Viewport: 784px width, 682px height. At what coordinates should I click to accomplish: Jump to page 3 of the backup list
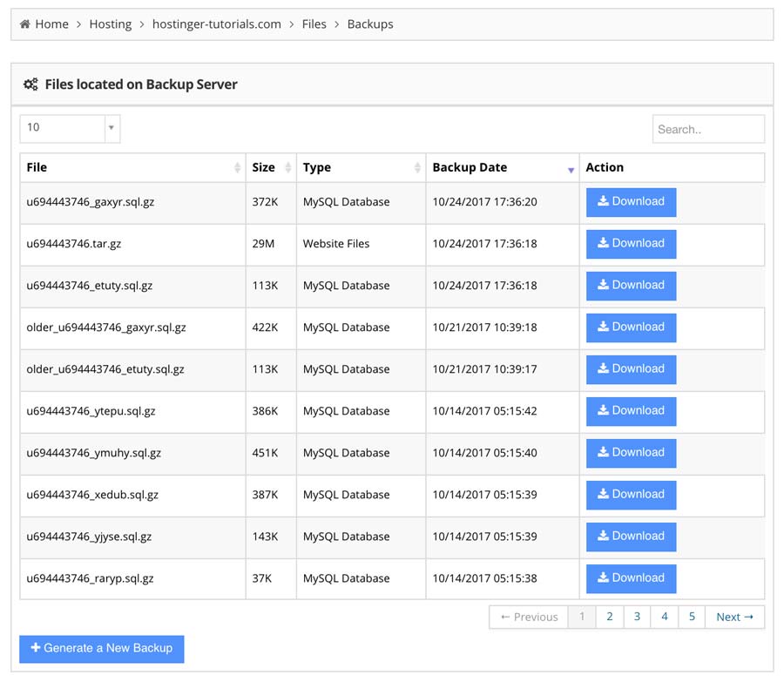coord(637,617)
